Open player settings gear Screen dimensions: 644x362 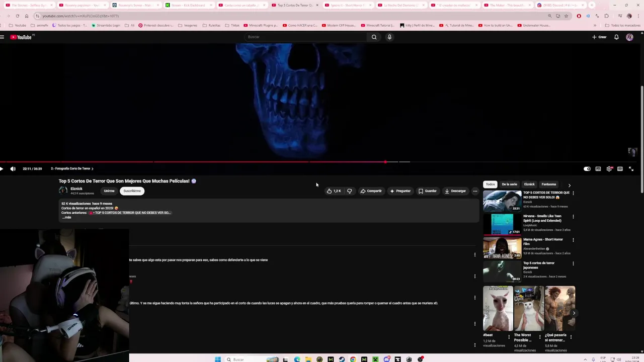tap(609, 169)
